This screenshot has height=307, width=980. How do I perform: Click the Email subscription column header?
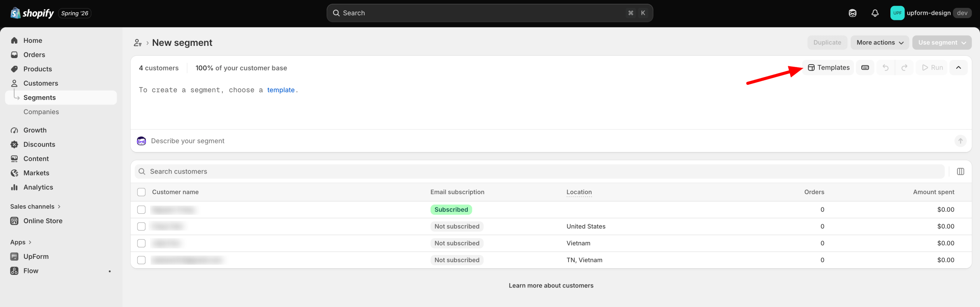click(x=457, y=192)
